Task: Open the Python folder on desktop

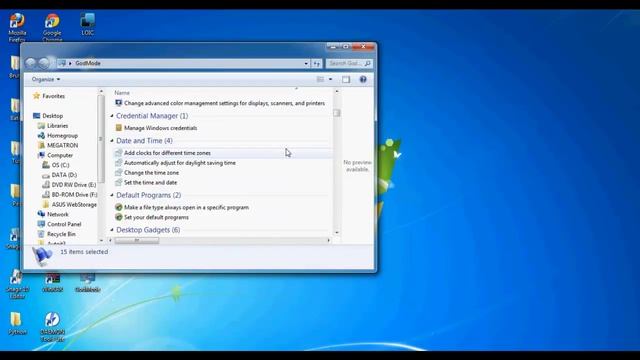Action: [17, 323]
